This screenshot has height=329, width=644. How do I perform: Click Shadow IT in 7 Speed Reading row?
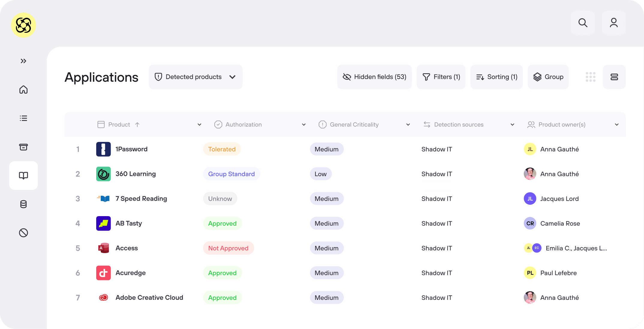[x=437, y=199]
